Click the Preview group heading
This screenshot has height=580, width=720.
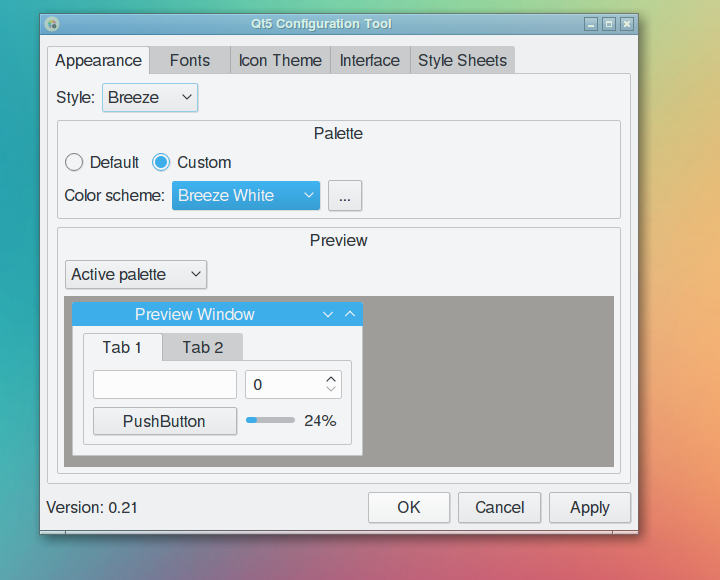(338, 241)
